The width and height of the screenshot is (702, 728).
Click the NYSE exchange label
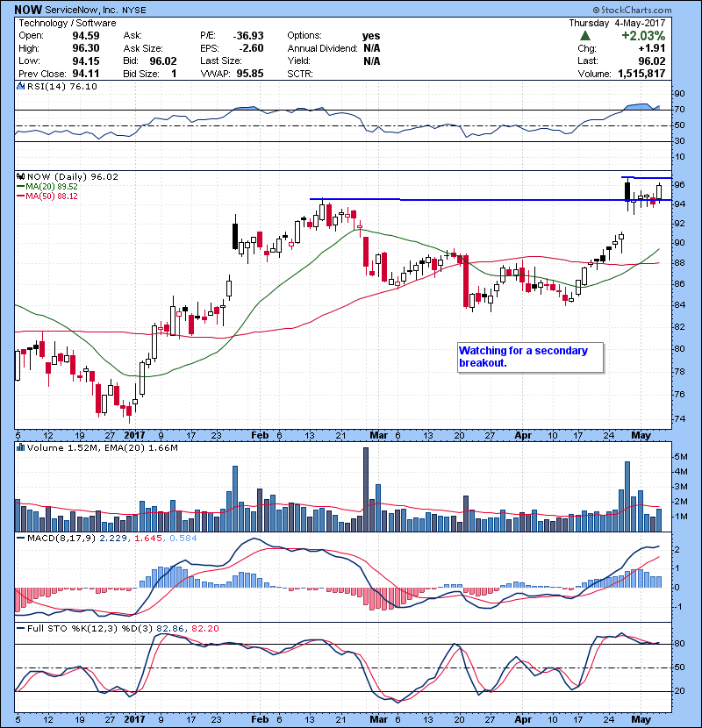[x=134, y=11]
